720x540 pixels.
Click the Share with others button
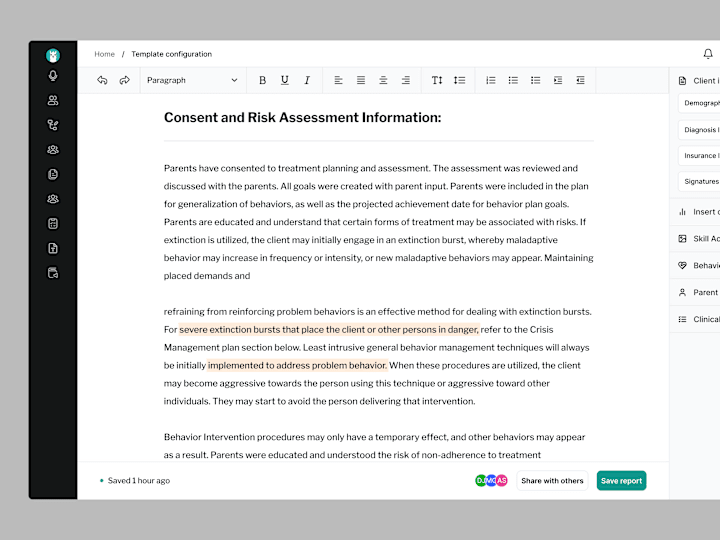[552, 481]
